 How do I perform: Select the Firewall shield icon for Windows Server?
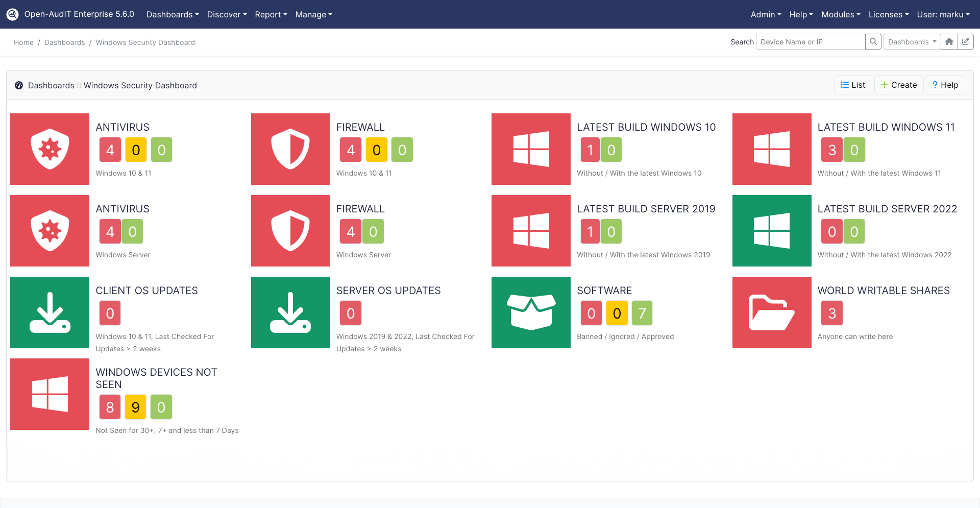click(290, 231)
